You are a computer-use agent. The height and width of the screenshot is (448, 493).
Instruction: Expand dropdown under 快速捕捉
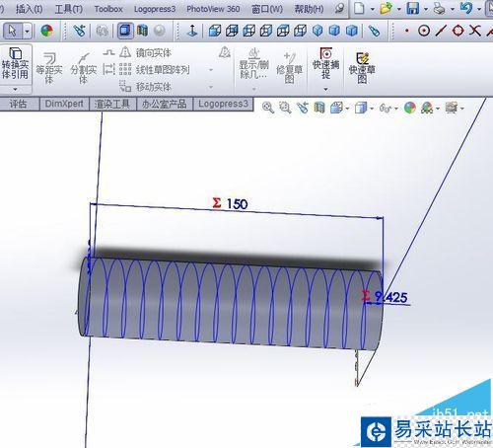click(x=325, y=89)
